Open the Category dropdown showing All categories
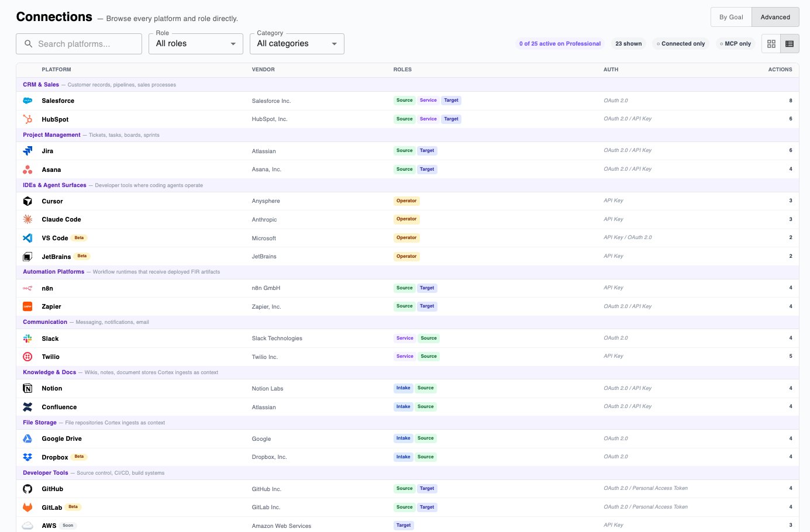 [297, 43]
